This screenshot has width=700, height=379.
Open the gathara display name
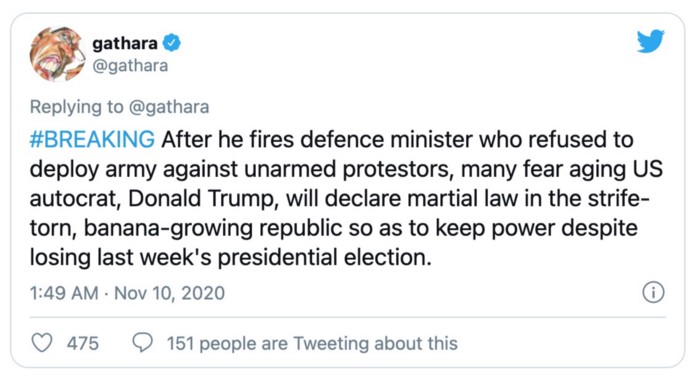125,43
